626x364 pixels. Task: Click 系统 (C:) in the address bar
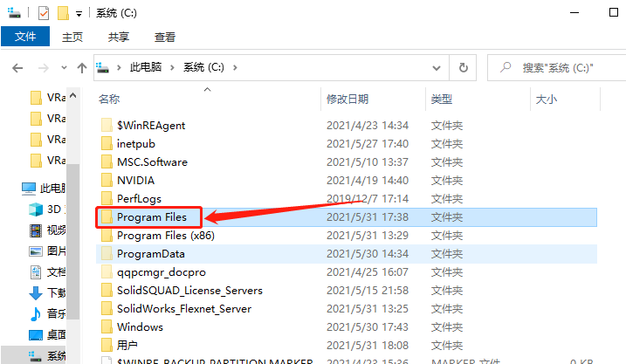coord(203,67)
